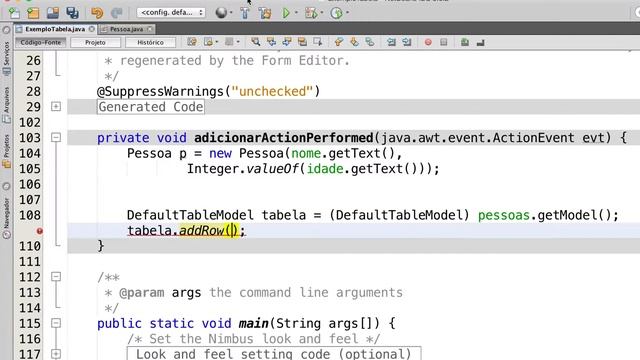Clean and build project with broom-hammer icon
Image resolution: width=640 pixels, height=360 pixels.
point(265,13)
